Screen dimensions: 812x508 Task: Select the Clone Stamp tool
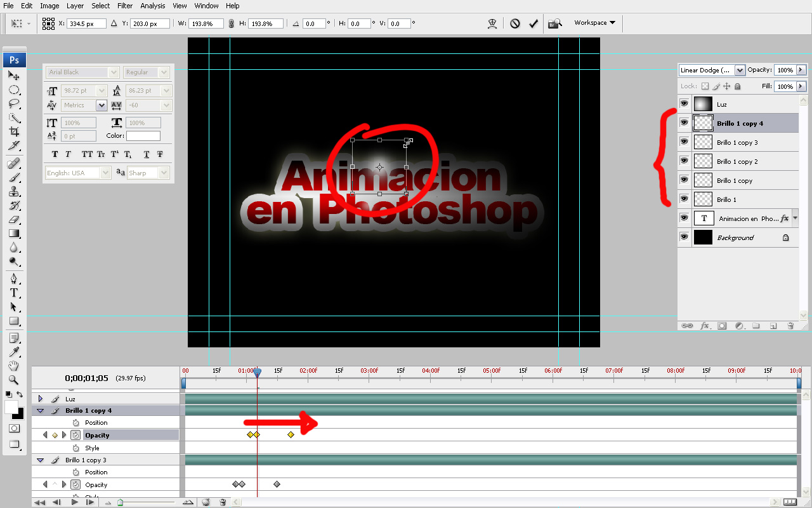pyautogui.click(x=14, y=192)
